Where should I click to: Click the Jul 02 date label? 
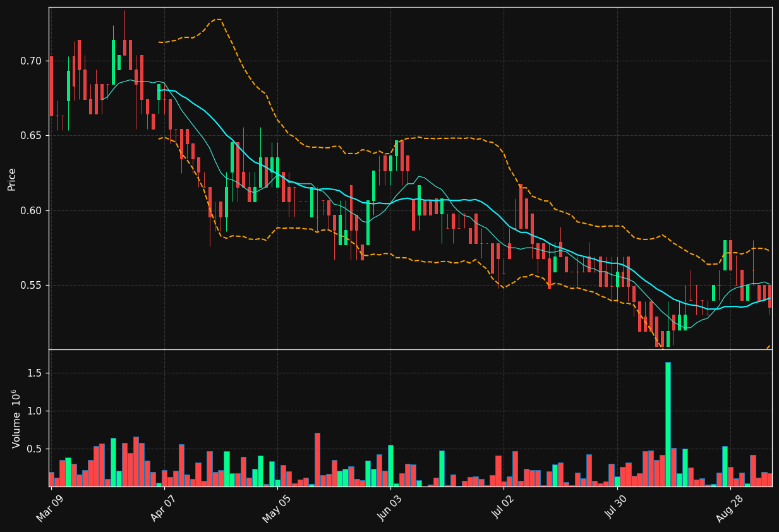pos(502,508)
